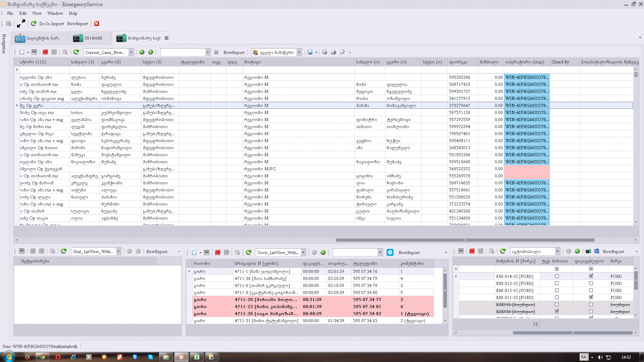Click the printer icon in cases toolbar
The width and height of the screenshot is (644, 362).
(333, 52)
